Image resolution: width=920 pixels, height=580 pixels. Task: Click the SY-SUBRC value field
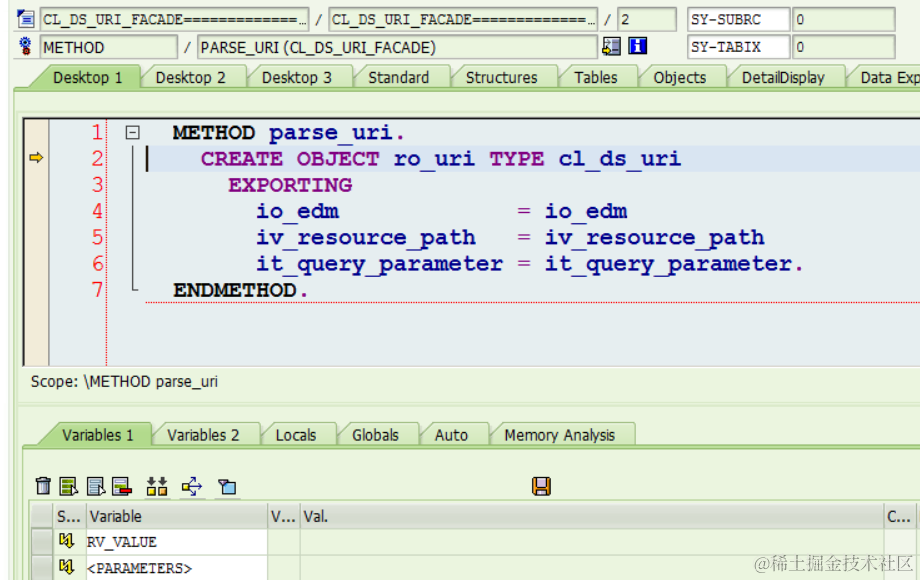click(x=843, y=19)
